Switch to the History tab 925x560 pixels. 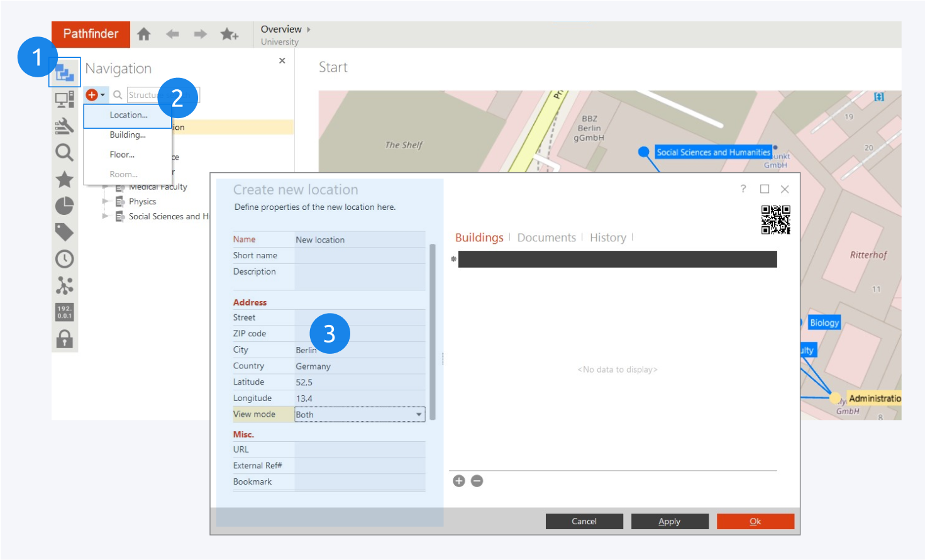coord(607,238)
